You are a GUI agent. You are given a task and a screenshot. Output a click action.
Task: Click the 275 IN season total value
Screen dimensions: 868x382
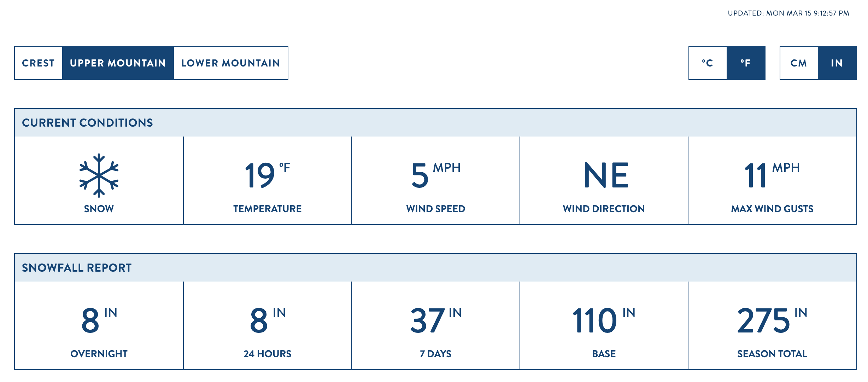tap(772, 320)
